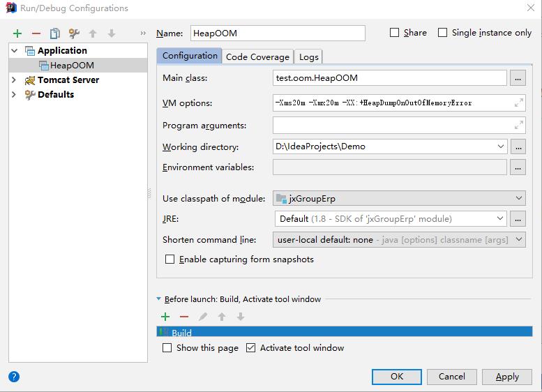Image resolution: width=542 pixels, height=392 pixels.
Task: Browse Working directory with ellipsis button
Action: [x=518, y=147]
